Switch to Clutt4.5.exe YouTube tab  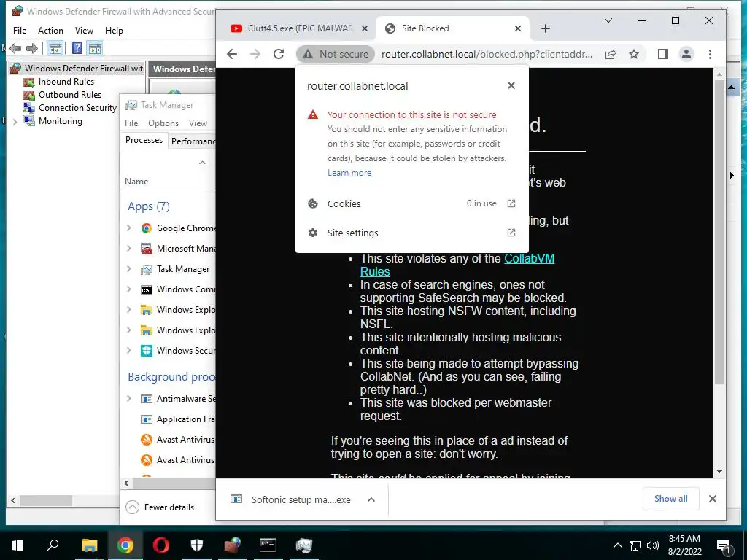299,28
